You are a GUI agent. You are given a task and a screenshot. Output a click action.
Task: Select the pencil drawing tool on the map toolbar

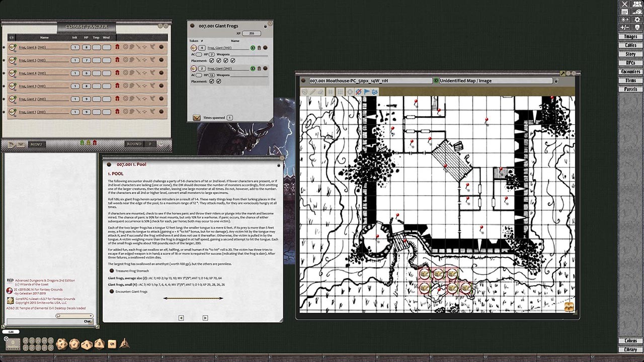tap(313, 92)
